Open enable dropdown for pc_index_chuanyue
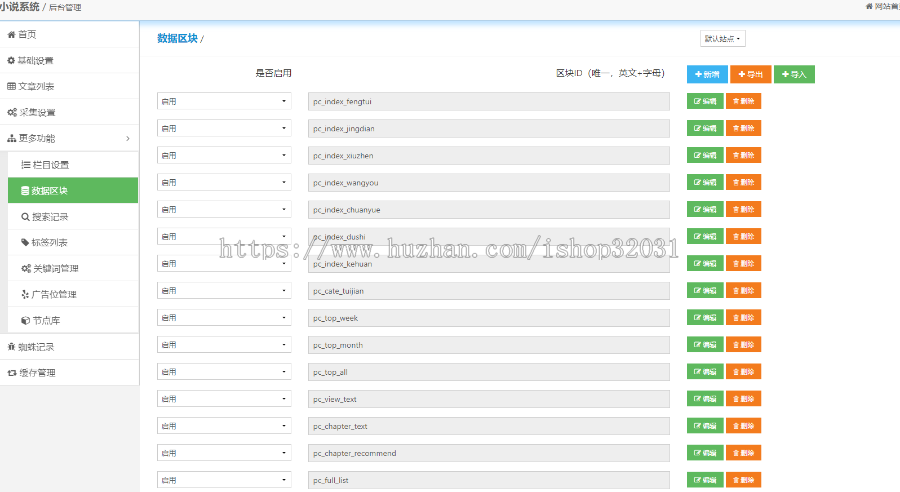This screenshot has height=492, width=900. (x=224, y=209)
